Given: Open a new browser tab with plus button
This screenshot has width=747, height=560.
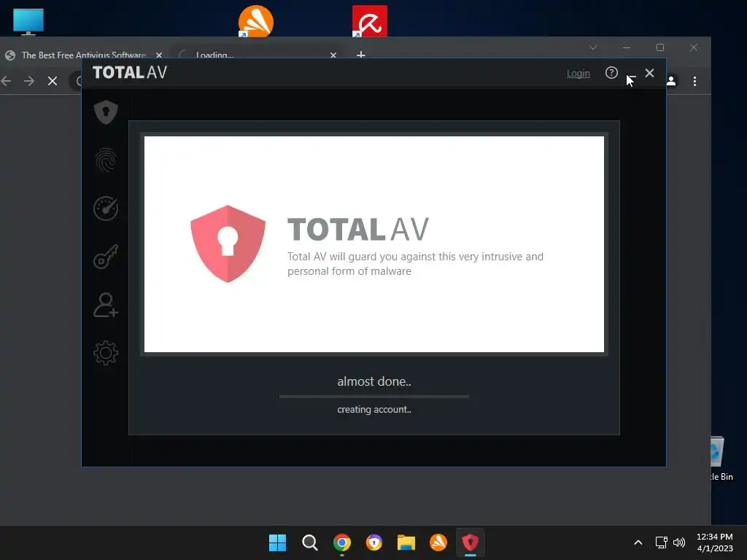Looking at the screenshot, I should (x=361, y=55).
